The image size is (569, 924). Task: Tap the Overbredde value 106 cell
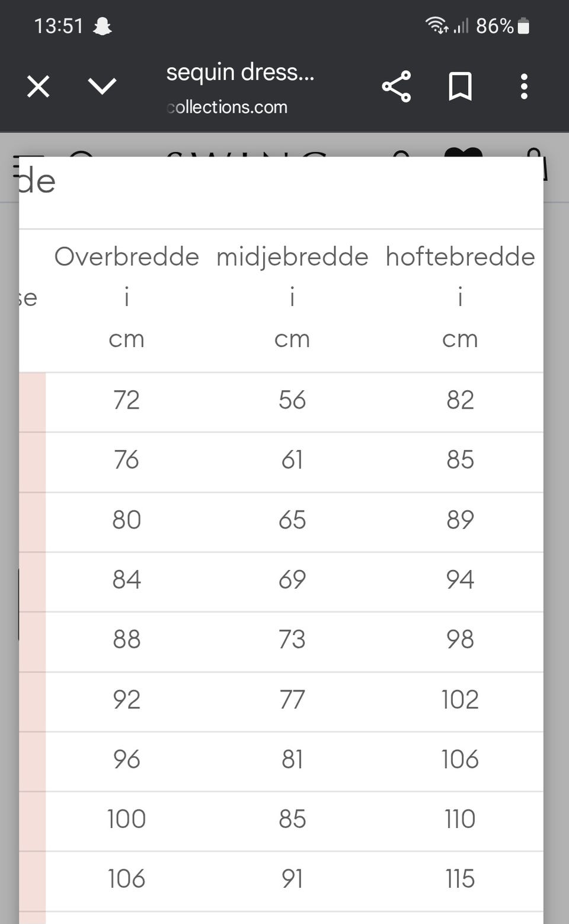pyautogui.click(x=126, y=879)
